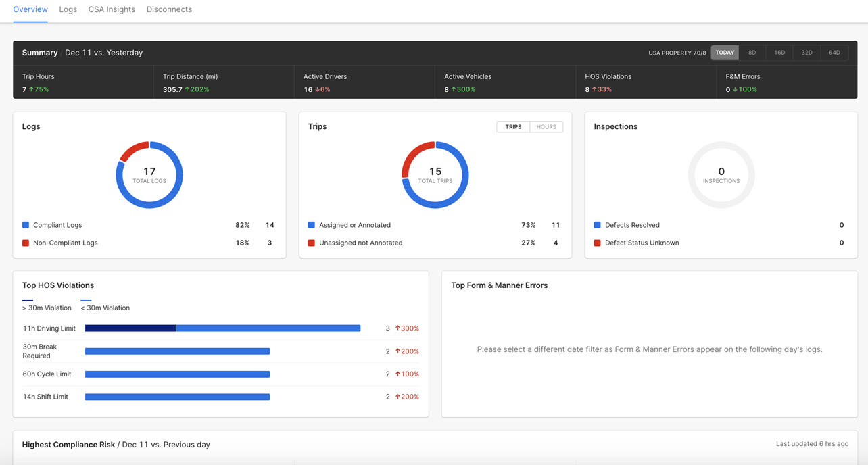Screen dimensions: 868x465
Task: Click the red Non-Compliant Logs legend swatch
Action: tap(26, 243)
